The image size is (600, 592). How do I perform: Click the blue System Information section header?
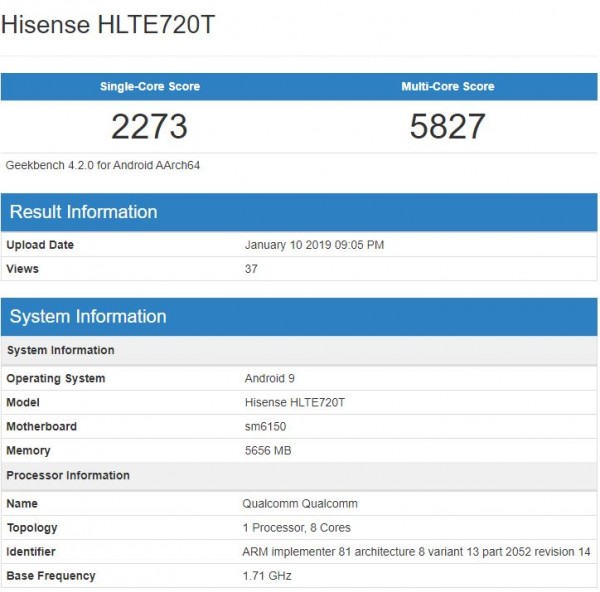88,317
